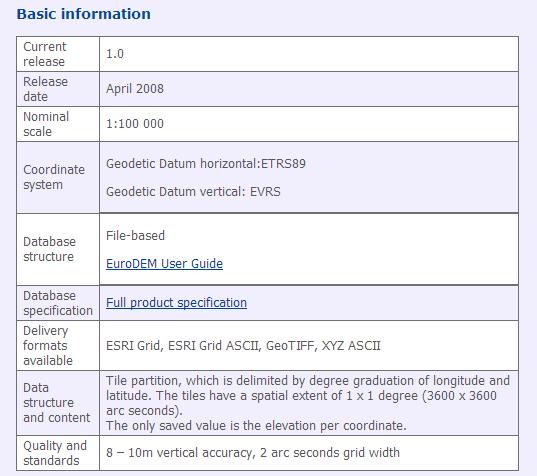Click the April 2008 value
This screenshot has width=537, height=476.
click(135, 89)
